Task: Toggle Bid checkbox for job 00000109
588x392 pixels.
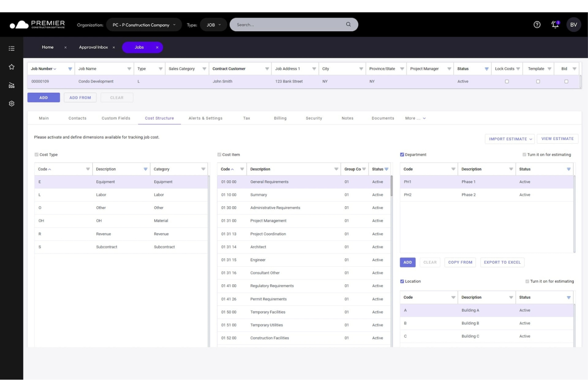Action: pyautogui.click(x=566, y=81)
